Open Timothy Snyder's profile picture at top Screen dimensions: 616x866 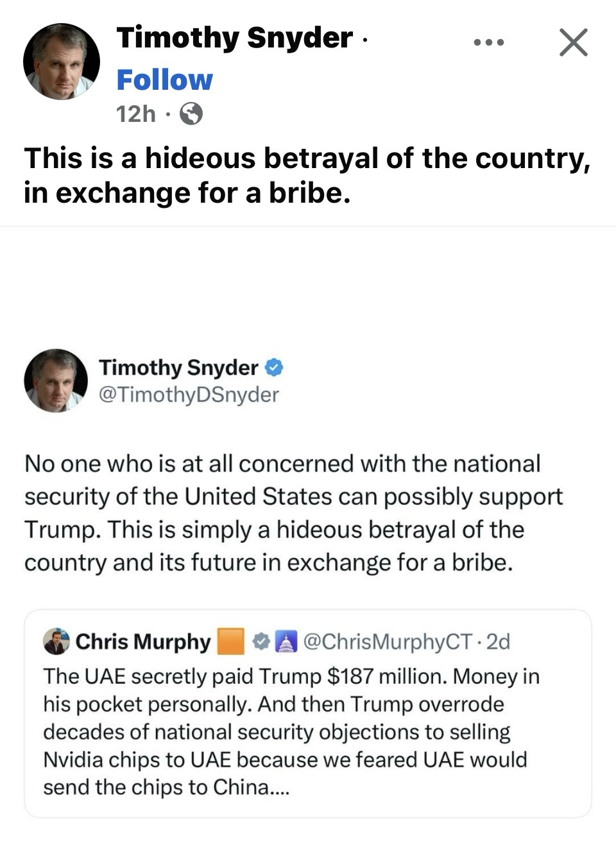pos(62,62)
